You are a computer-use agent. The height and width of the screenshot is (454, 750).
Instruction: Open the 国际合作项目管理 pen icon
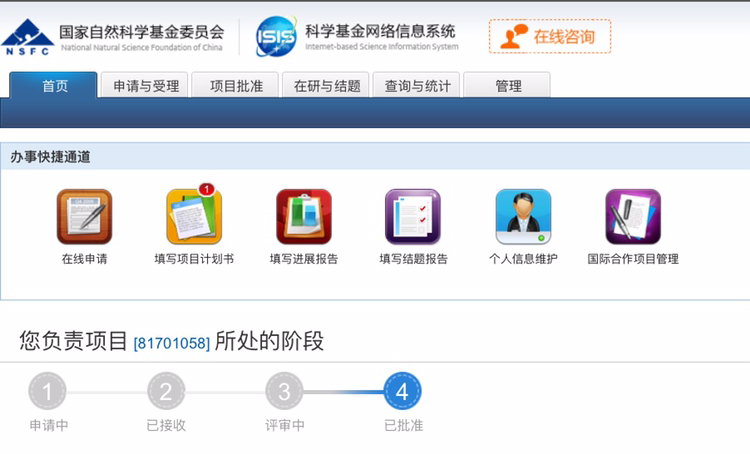click(633, 217)
